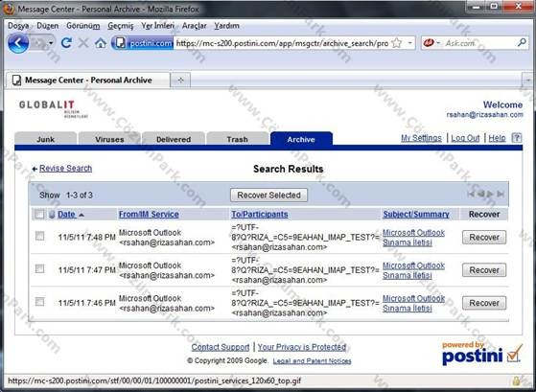The width and height of the screenshot is (536, 392).
Task: Click the address bar URL text
Action: pos(282,43)
